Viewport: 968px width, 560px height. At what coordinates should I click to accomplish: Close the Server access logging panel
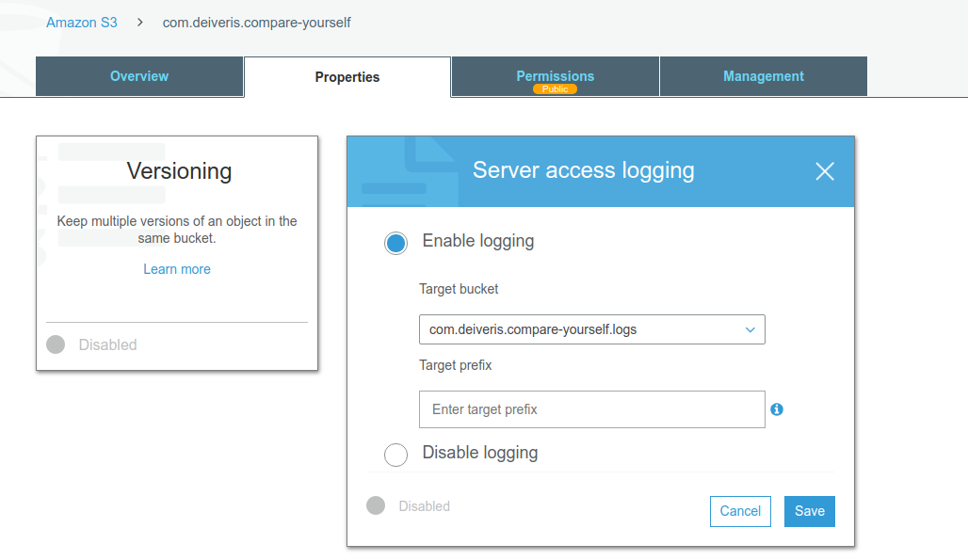point(825,171)
